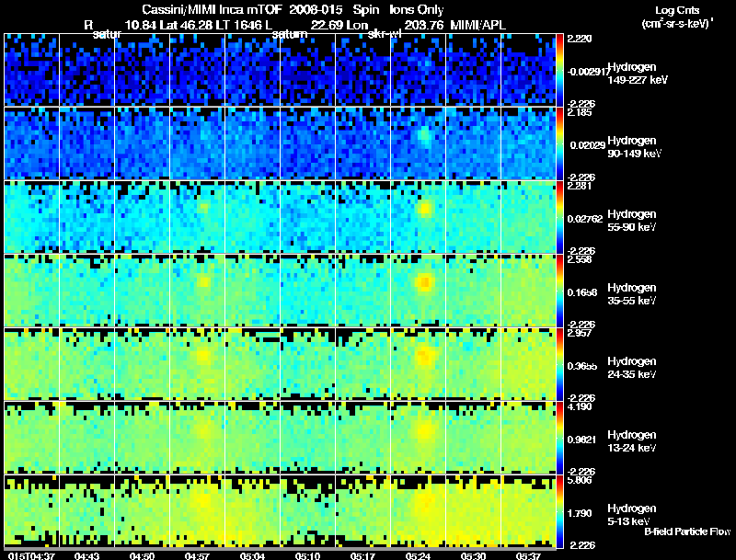Screen dimensions: 736x560
Task: Click the 05:37 time axis label
Action: coord(528,556)
